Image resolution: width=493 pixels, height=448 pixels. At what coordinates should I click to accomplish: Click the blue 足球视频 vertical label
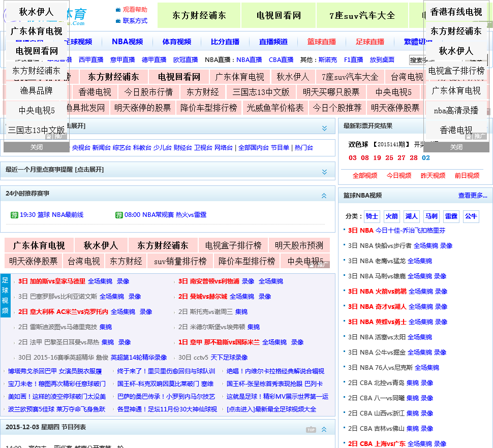5,296
